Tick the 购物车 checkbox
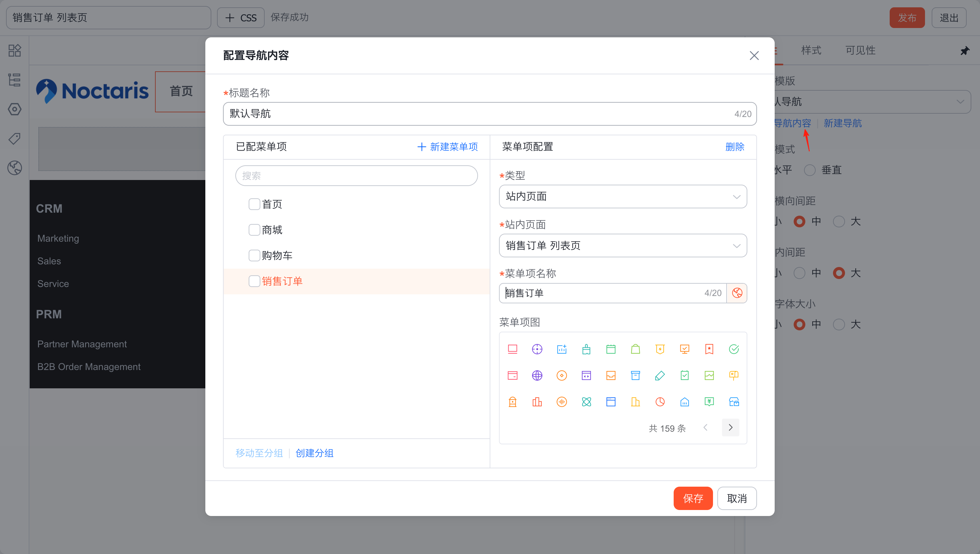Viewport: 980px width, 554px height. (x=254, y=255)
